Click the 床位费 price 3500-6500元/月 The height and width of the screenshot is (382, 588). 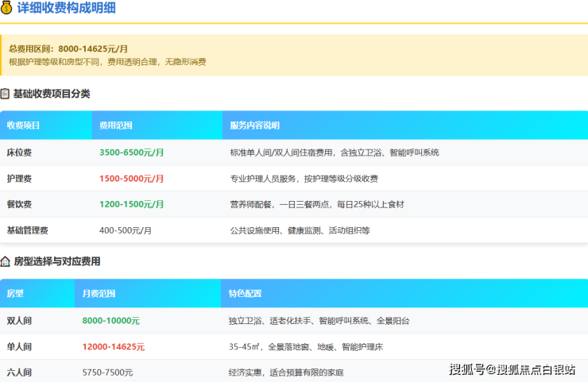tap(131, 152)
